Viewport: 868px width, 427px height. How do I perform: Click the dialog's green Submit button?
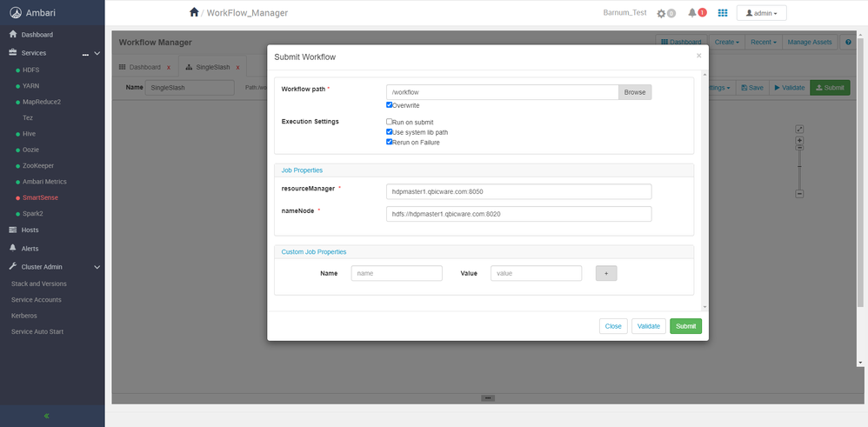pyautogui.click(x=686, y=326)
